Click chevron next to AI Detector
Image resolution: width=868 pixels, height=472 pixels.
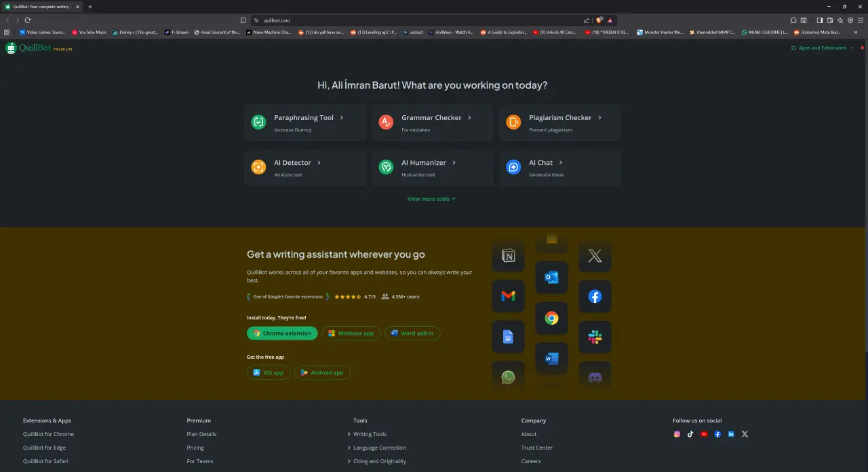[319, 163]
